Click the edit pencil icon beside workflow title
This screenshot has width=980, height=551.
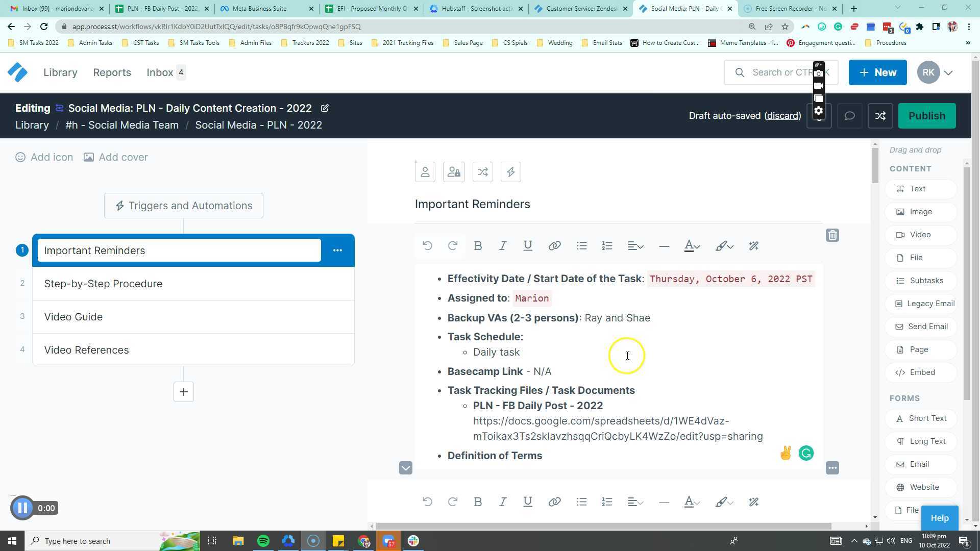click(325, 108)
